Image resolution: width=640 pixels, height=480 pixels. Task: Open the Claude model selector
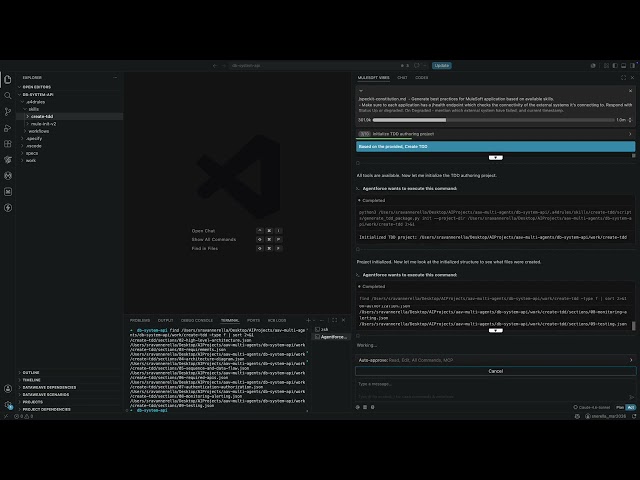591,407
